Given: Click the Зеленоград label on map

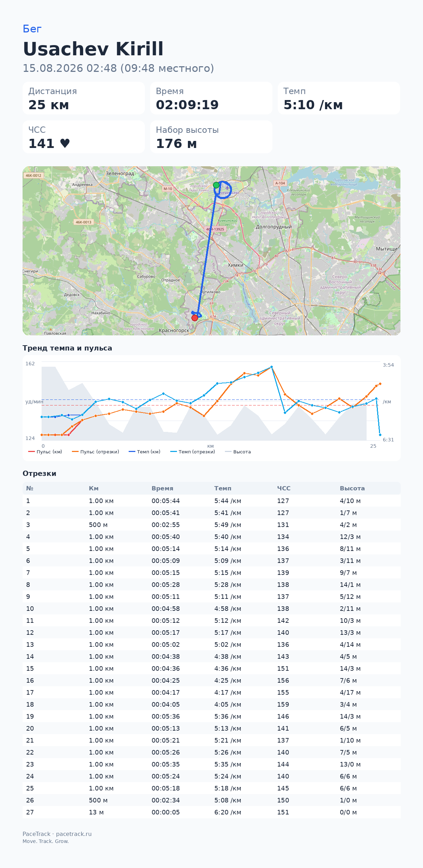Looking at the screenshot, I should tap(120, 173).
